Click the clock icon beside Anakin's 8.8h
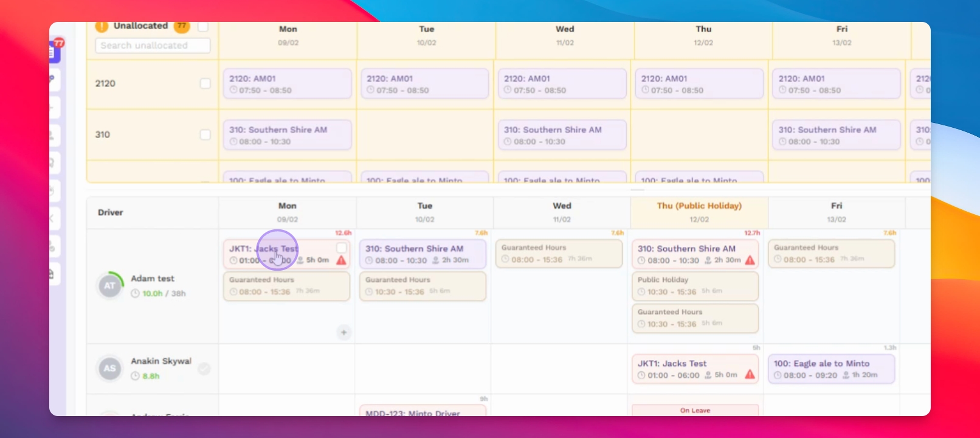 click(x=136, y=376)
